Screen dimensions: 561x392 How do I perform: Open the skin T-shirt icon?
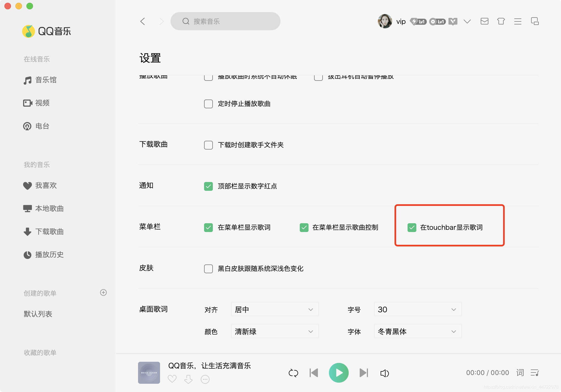coord(501,21)
